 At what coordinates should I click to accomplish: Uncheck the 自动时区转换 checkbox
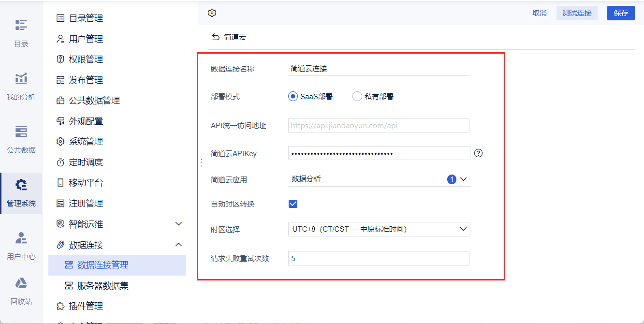pyautogui.click(x=293, y=204)
